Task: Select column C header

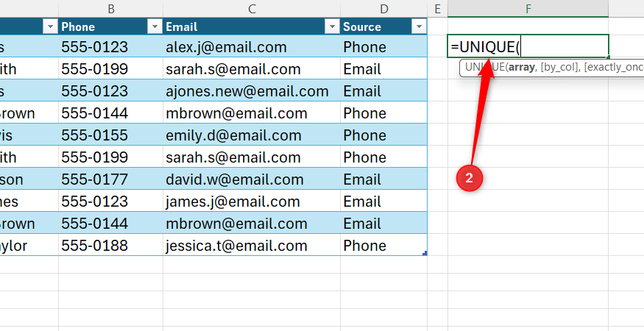Action: pos(252,9)
